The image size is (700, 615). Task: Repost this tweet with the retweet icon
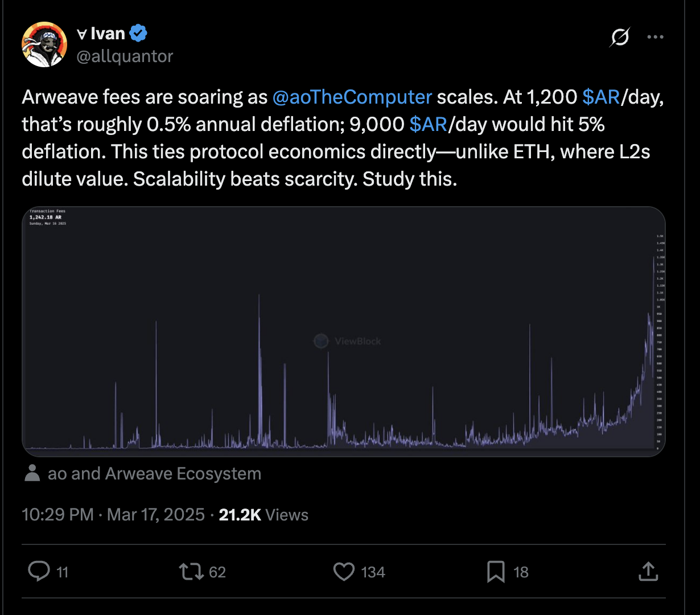pyautogui.click(x=191, y=571)
